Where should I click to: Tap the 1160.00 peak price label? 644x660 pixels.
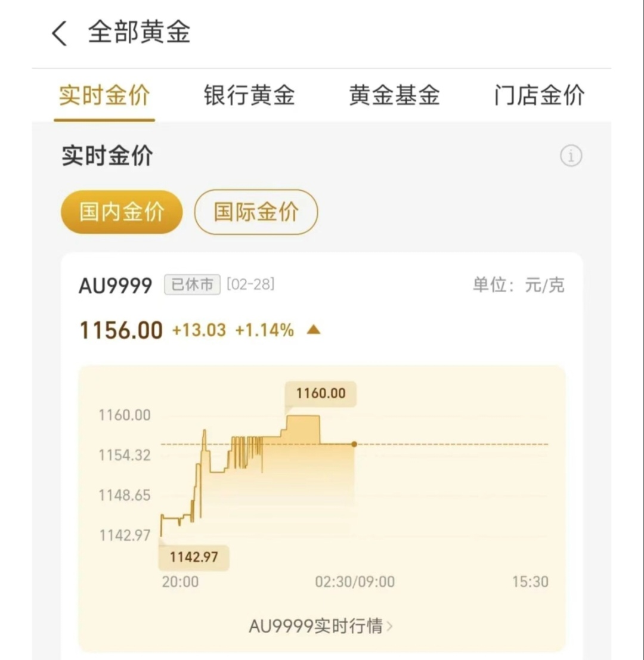pos(320,393)
